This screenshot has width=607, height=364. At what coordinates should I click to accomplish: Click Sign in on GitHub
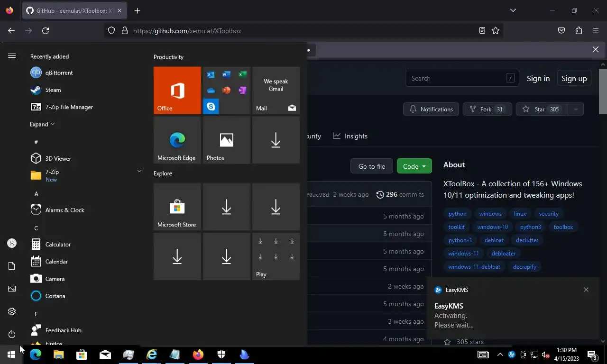(538, 79)
